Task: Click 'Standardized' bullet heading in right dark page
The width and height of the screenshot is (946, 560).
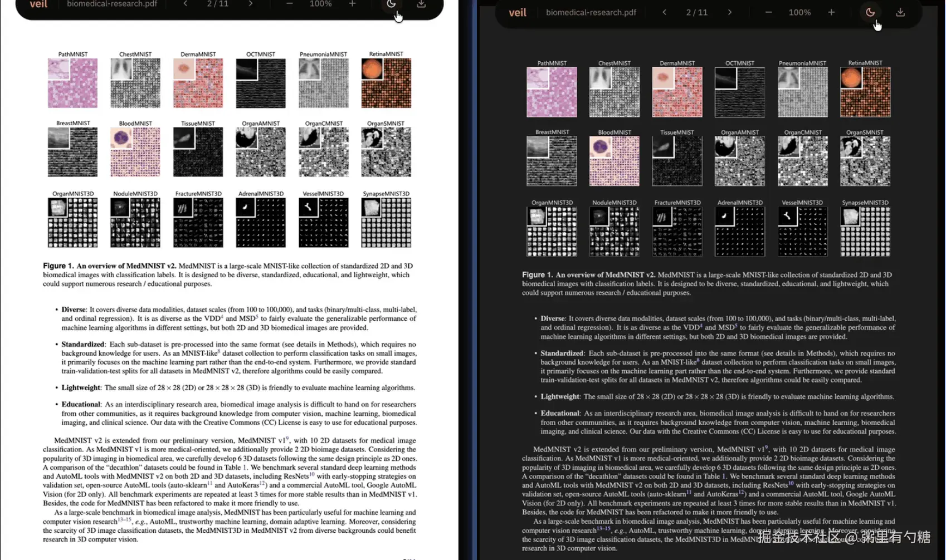Action: click(x=562, y=353)
